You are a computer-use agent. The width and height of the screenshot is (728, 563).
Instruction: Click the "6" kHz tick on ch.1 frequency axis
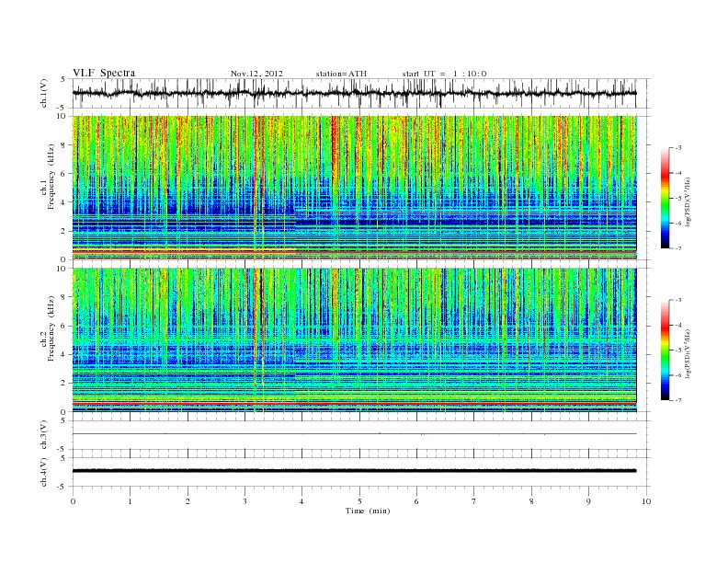point(64,174)
